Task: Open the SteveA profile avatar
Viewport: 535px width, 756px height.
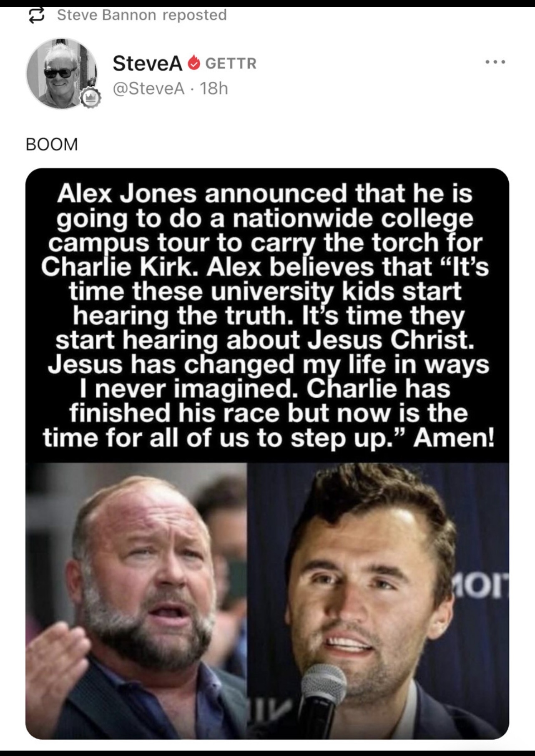Action: click(62, 73)
